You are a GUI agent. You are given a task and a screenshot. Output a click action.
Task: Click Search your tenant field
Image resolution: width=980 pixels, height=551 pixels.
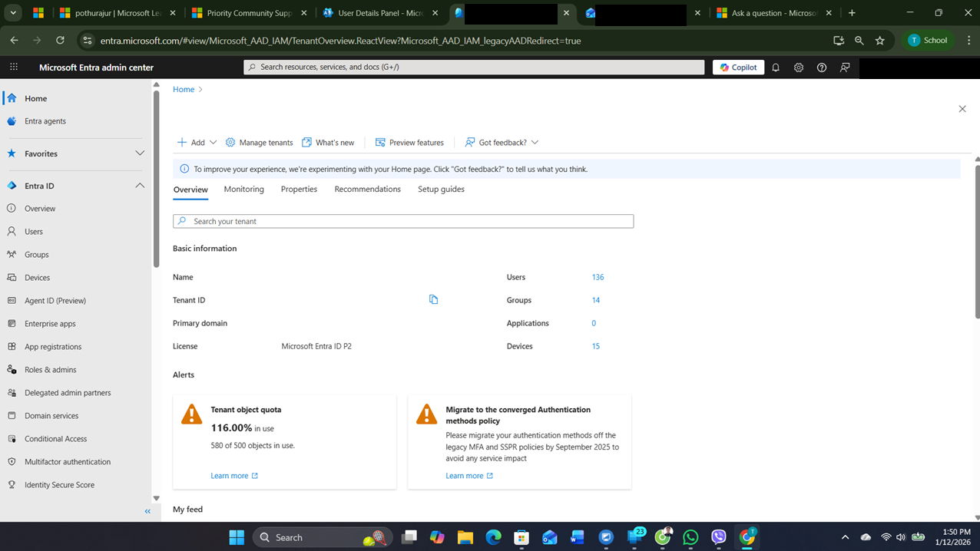(403, 221)
